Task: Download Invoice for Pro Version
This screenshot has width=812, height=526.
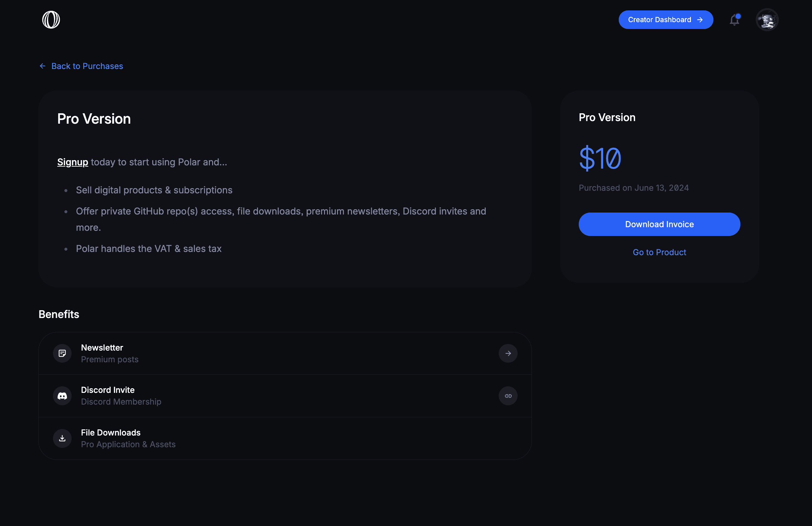Action: pos(659,224)
